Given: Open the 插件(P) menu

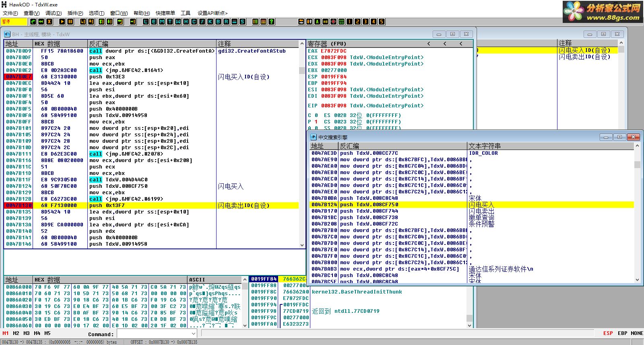Looking at the screenshot, I should (x=75, y=13).
